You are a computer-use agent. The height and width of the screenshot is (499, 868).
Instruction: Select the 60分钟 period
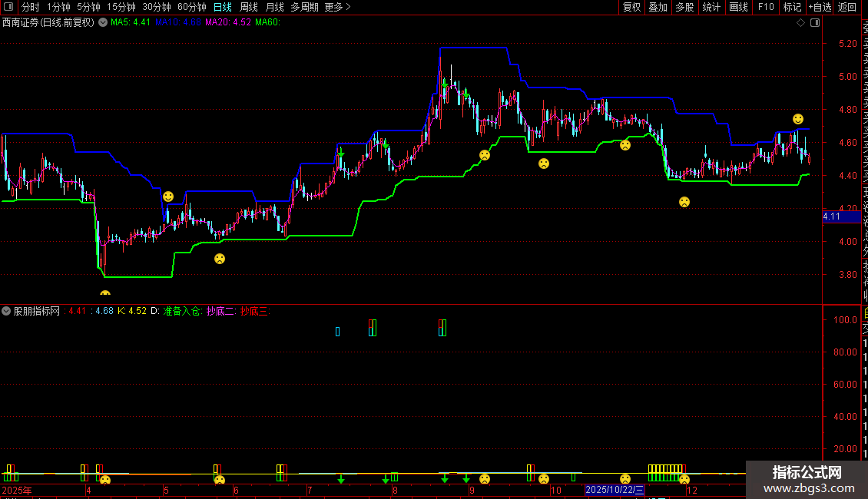click(192, 7)
